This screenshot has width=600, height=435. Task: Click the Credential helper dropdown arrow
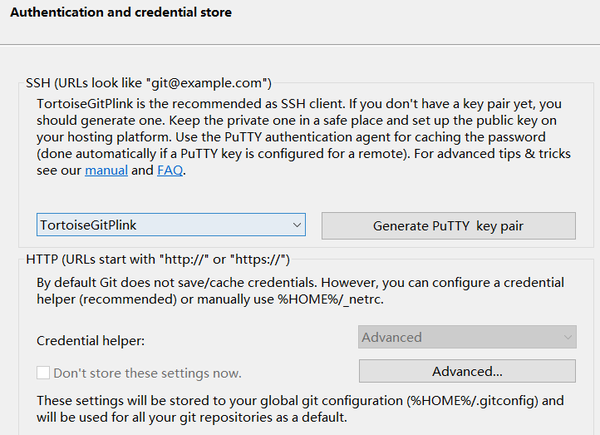(x=568, y=338)
